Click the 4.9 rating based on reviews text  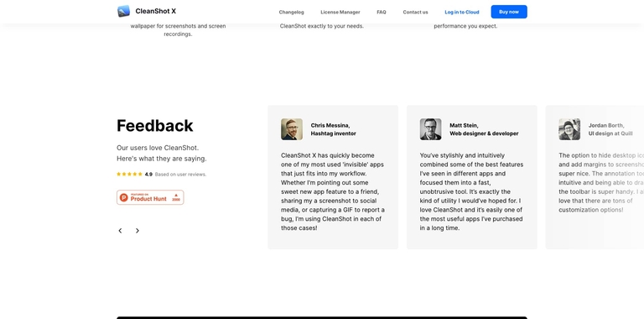click(x=175, y=175)
